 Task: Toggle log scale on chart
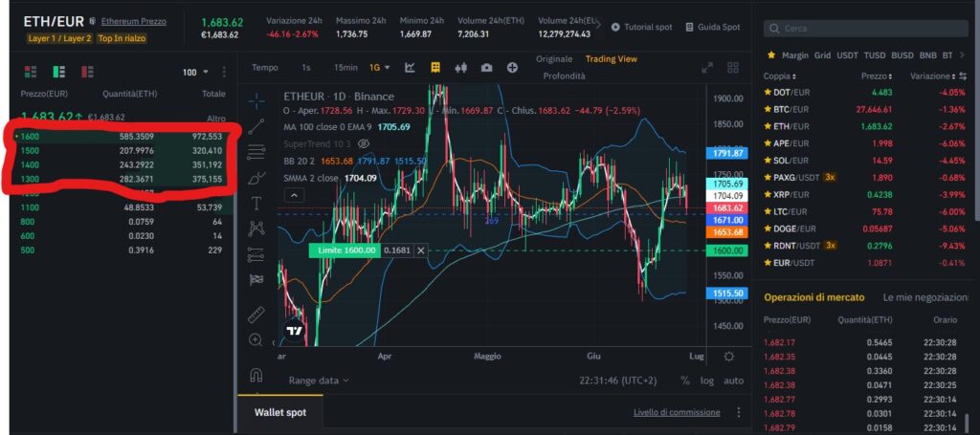tap(706, 381)
